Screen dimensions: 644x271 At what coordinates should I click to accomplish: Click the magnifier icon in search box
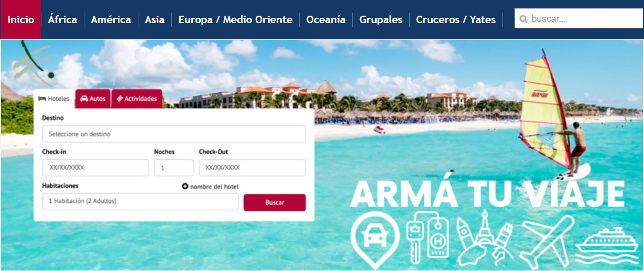[x=523, y=19]
